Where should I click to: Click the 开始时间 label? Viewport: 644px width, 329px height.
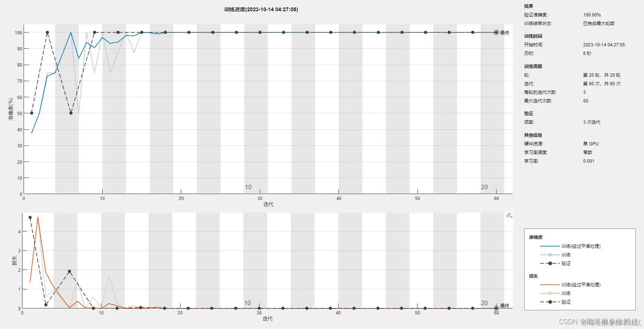coord(534,44)
